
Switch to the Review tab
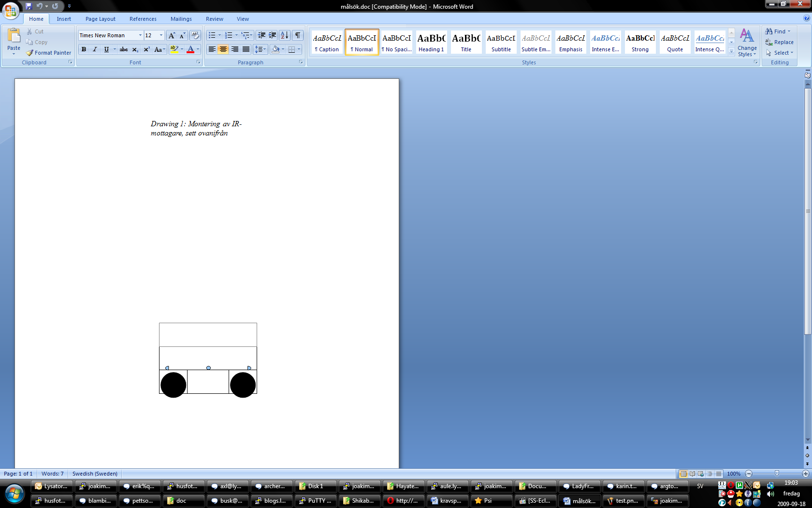pyautogui.click(x=214, y=19)
